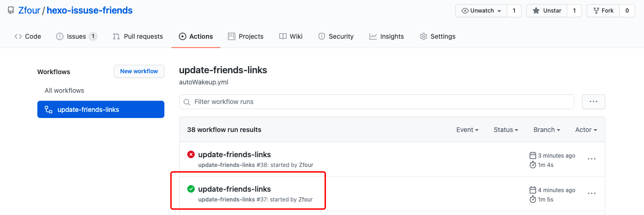Click the workflow icon beside update-friends-links in sidebar
The width and height of the screenshot is (644, 215).
tap(48, 110)
